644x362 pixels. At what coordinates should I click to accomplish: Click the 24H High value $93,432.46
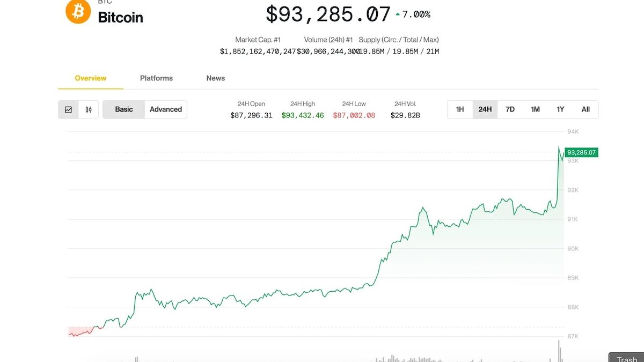pos(303,115)
